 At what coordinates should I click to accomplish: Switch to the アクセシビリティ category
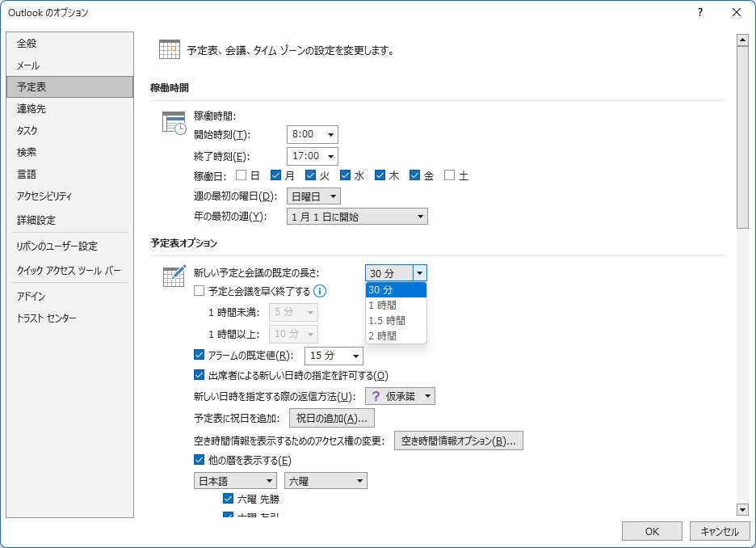70,196
